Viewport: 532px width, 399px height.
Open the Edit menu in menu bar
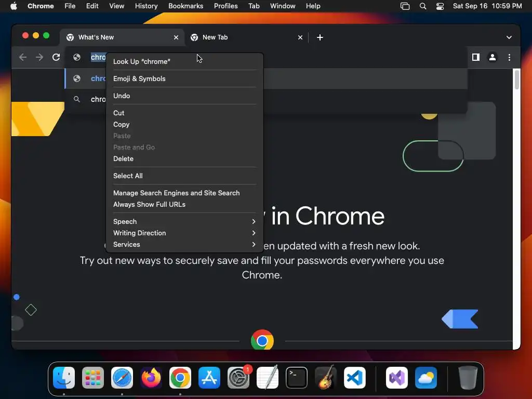pyautogui.click(x=92, y=6)
